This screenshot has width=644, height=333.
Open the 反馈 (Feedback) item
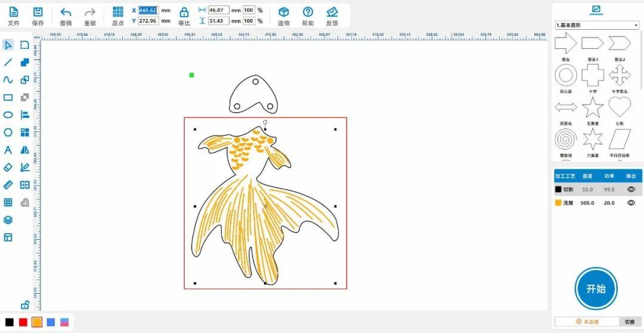coord(332,12)
